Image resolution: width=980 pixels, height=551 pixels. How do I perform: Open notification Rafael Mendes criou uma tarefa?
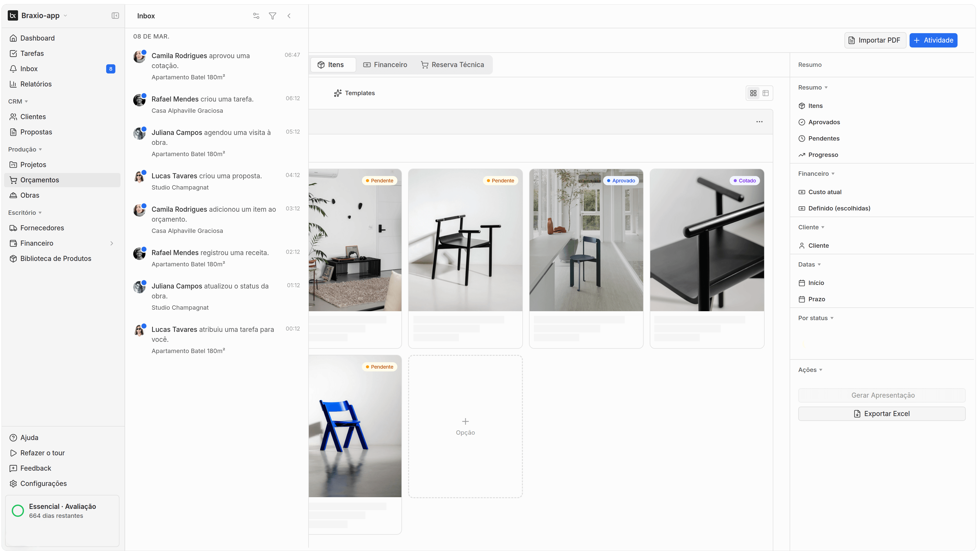[216, 104]
